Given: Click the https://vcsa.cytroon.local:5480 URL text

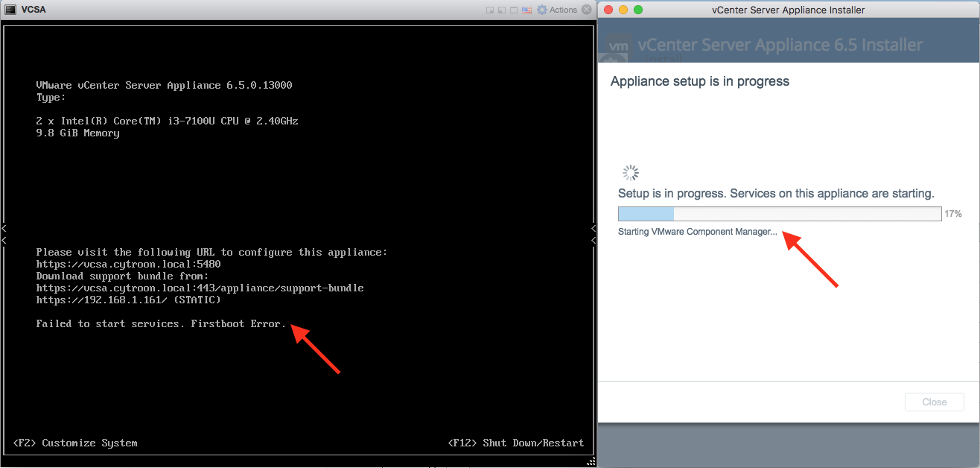Looking at the screenshot, I should coord(128,264).
